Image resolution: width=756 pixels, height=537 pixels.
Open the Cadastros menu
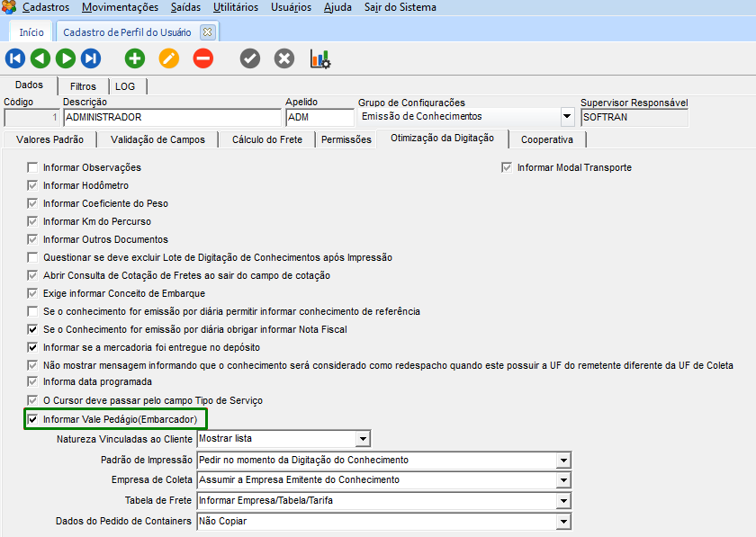pyautogui.click(x=46, y=7)
